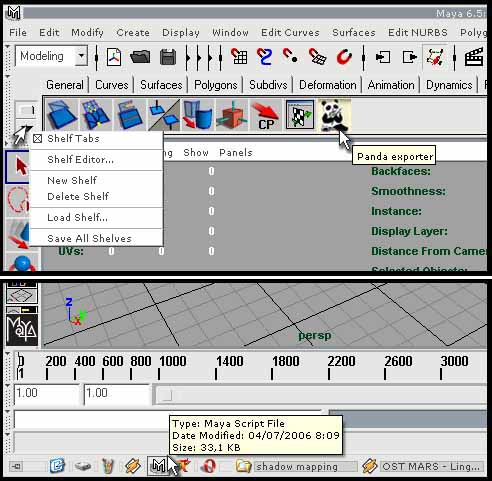Switch to the Deformation shelf tab
Image resolution: width=492 pixels, height=481 pixels.
click(328, 85)
